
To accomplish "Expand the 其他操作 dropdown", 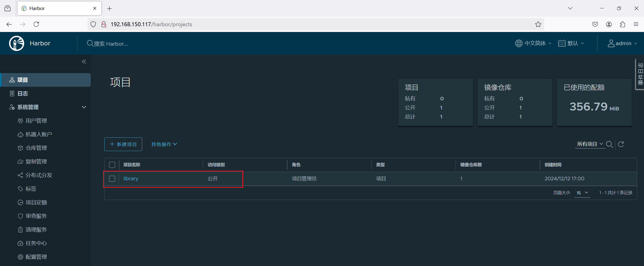I will point(164,144).
